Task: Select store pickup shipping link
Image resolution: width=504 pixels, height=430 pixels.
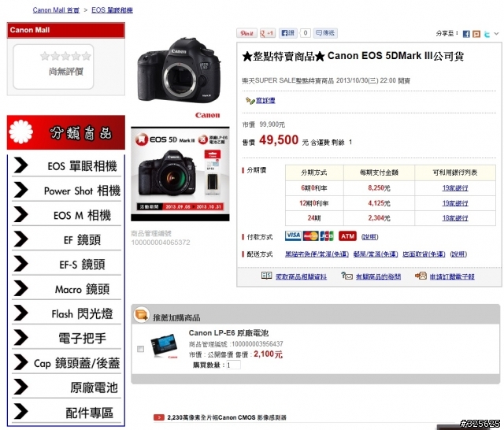Action: [424, 254]
